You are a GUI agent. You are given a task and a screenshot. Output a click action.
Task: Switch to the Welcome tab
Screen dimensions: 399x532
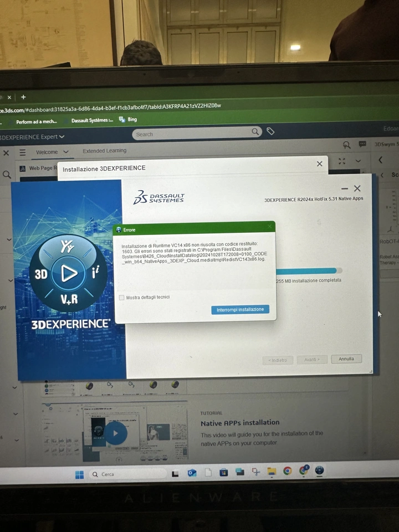point(47,152)
